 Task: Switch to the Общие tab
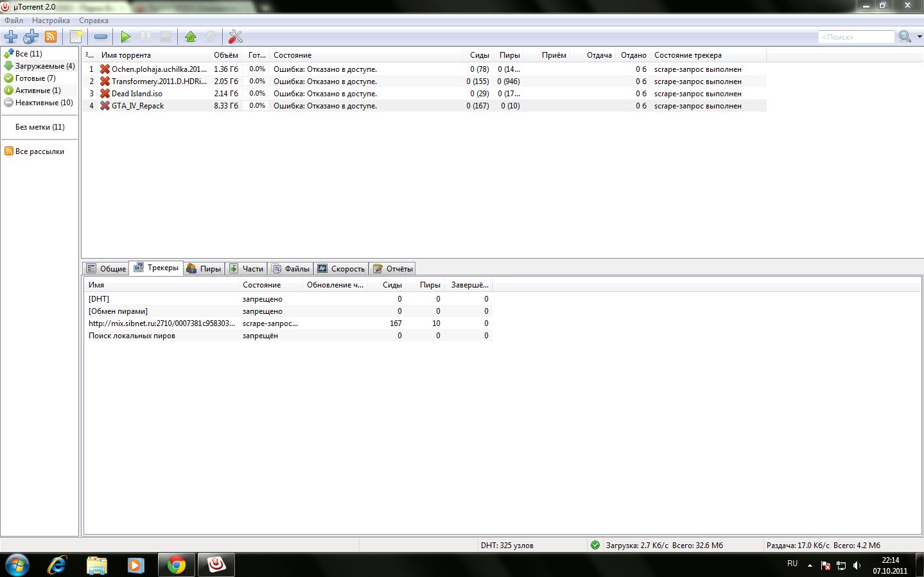[106, 268]
